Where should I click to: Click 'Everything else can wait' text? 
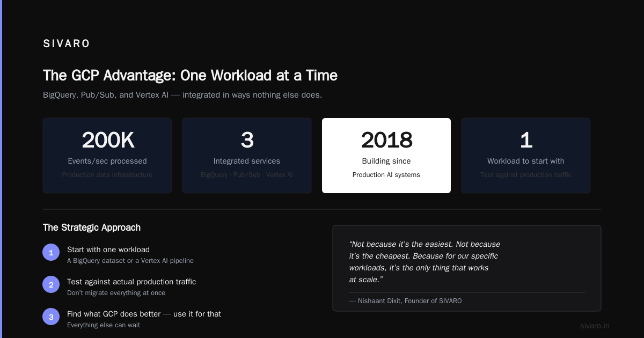point(104,325)
